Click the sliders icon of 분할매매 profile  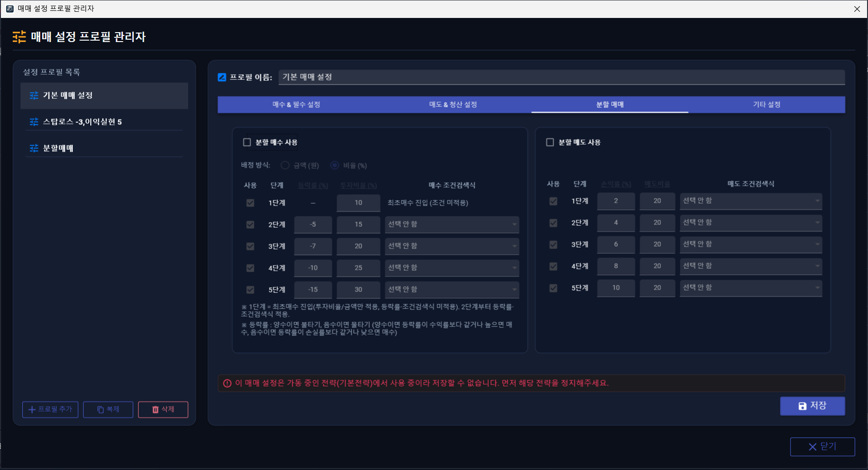point(34,148)
